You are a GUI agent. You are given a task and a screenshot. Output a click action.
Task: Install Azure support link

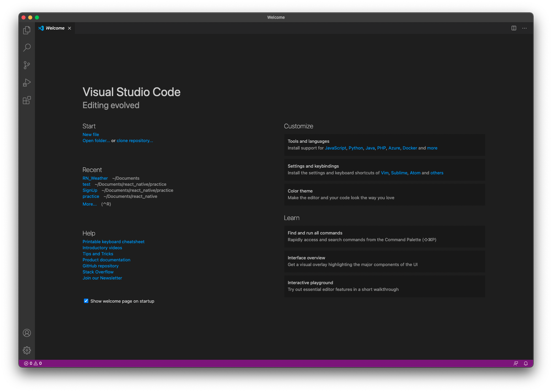394,148
